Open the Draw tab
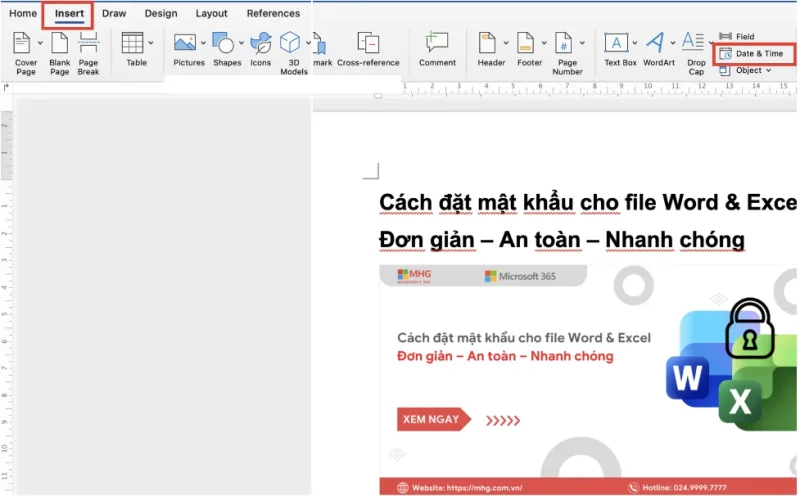Screen dimensions: 800x496 coord(114,13)
